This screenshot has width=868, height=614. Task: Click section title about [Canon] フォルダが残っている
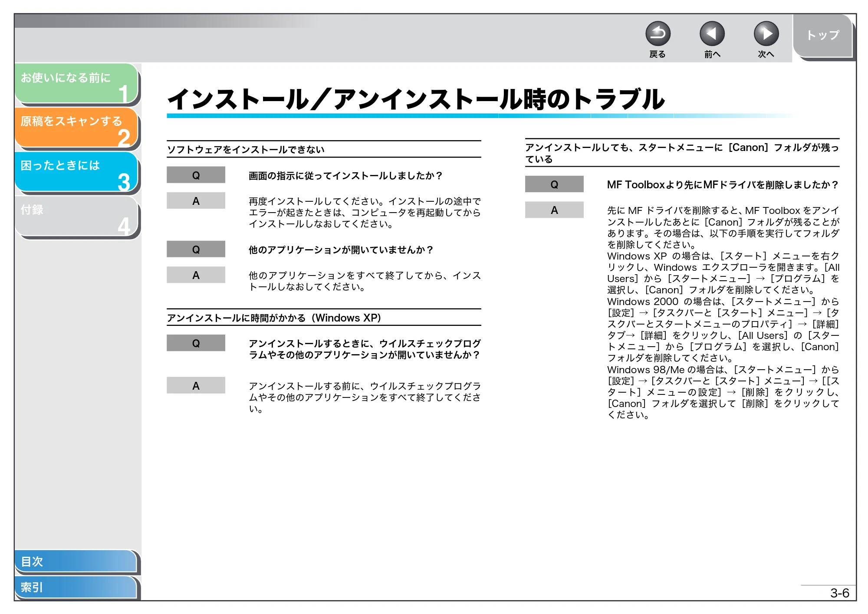[x=682, y=153]
